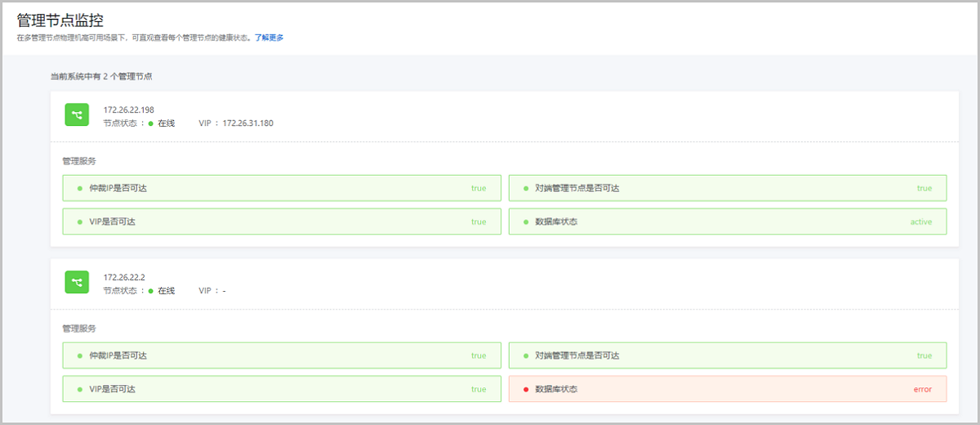Click the active database status text

point(920,221)
